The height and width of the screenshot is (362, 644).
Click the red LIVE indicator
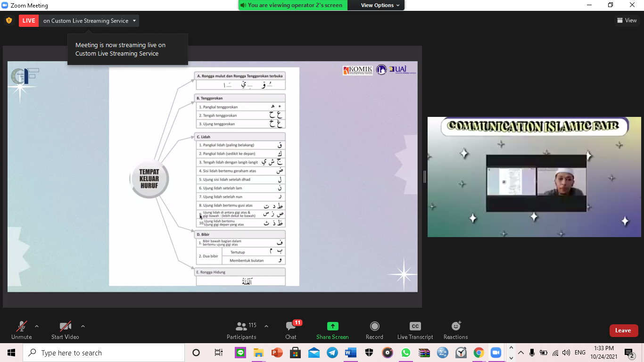29,21
